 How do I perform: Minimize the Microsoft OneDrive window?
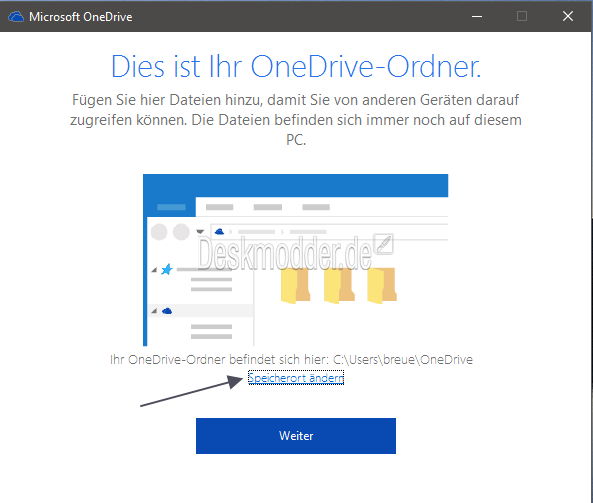[x=477, y=16]
